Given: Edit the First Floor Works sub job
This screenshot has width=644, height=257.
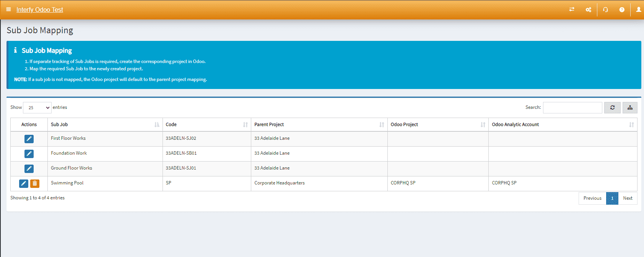Looking at the screenshot, I should click(29, 139).
